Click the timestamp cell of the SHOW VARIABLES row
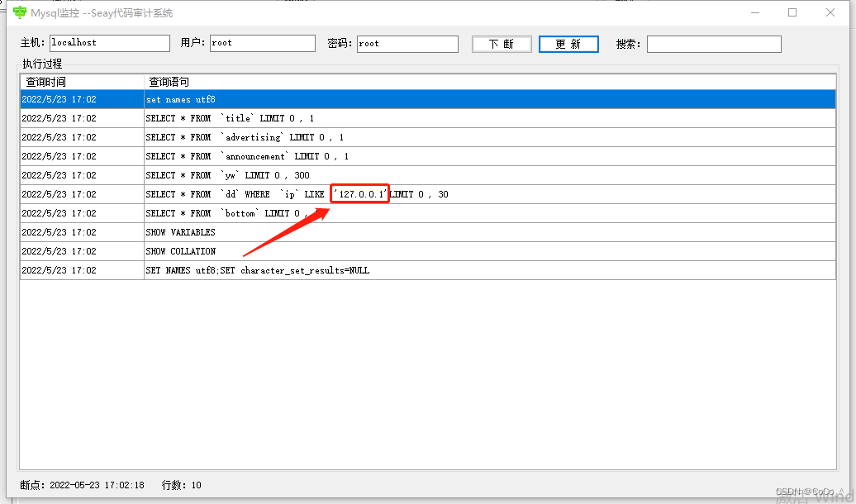The height and width of the screenshot is (504, 856). [82, 233]
